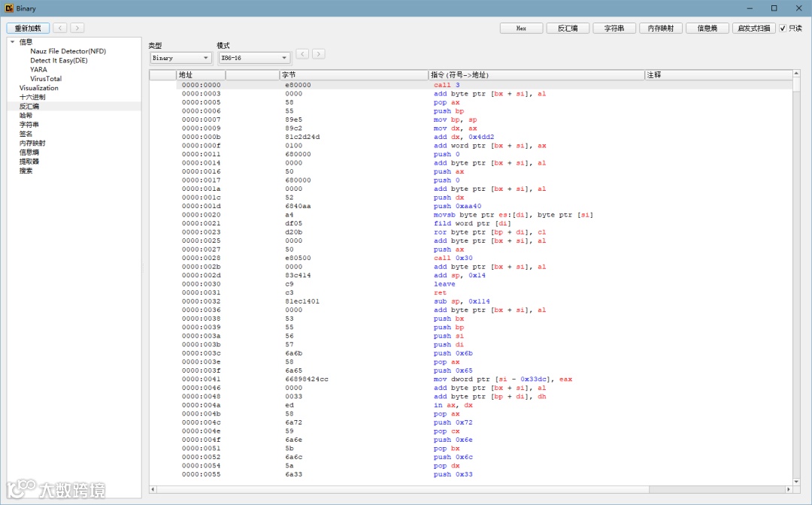Click the Hex button
The width and height of the screenshot is (812, 505).
521,28
